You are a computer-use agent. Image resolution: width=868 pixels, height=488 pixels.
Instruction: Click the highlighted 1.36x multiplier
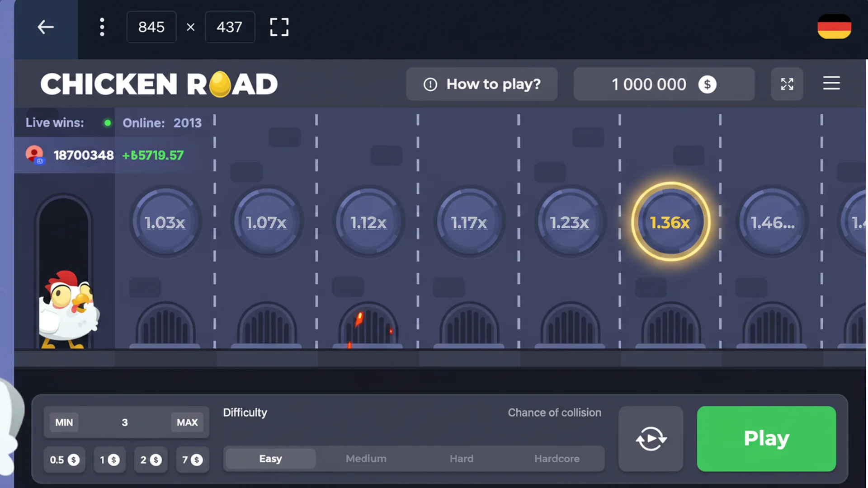tap(670, 222)
